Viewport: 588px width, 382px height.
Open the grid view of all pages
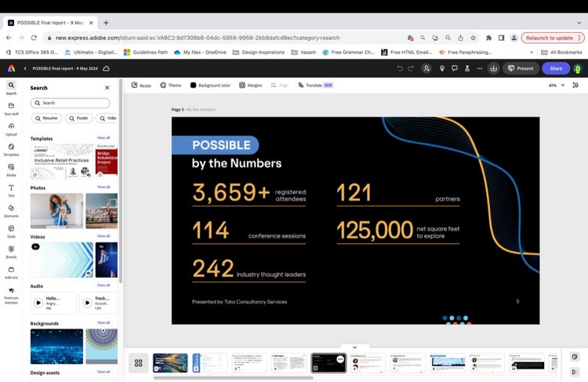(138, 363)
